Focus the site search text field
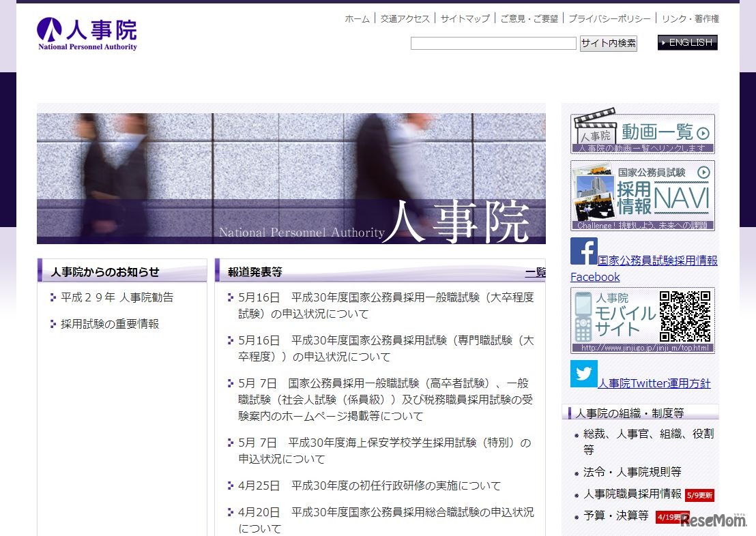756x536 pixels. tap(493, 44)
